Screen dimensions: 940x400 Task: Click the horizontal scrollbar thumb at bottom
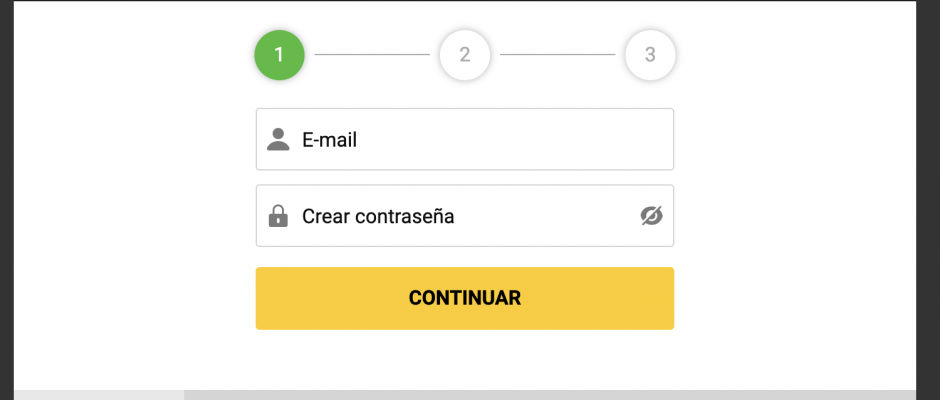pos(99,395)
